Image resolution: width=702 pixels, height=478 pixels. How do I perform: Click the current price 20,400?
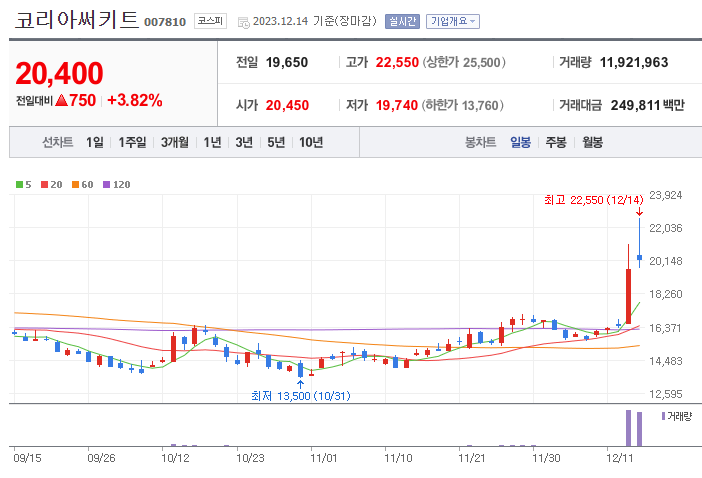(x=60, y=73)
